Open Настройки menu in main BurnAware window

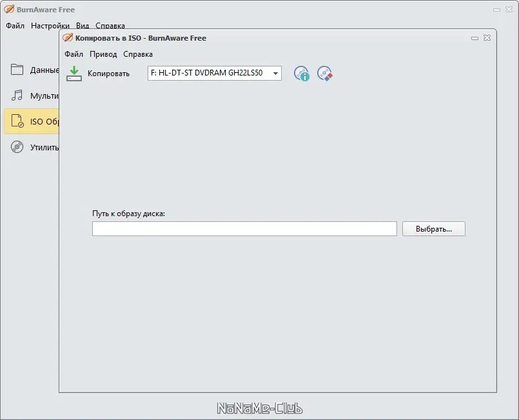[50, 26]
